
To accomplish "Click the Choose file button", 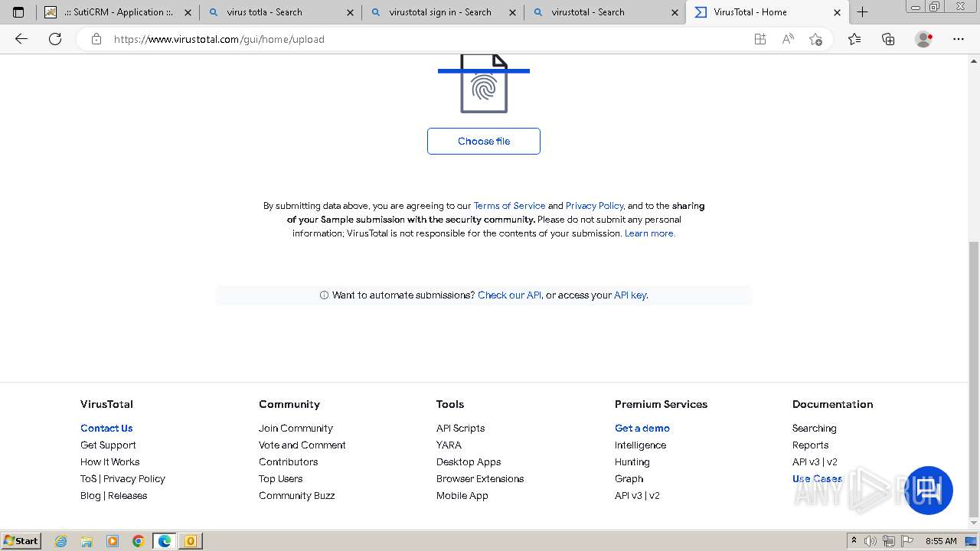I will coord(484,141).
